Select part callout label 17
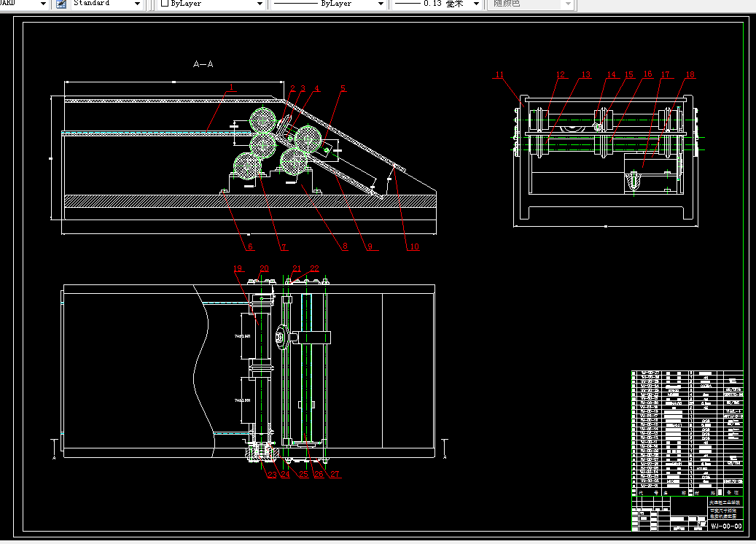Viewport: 756px width, 544px height. coord(666,75)
